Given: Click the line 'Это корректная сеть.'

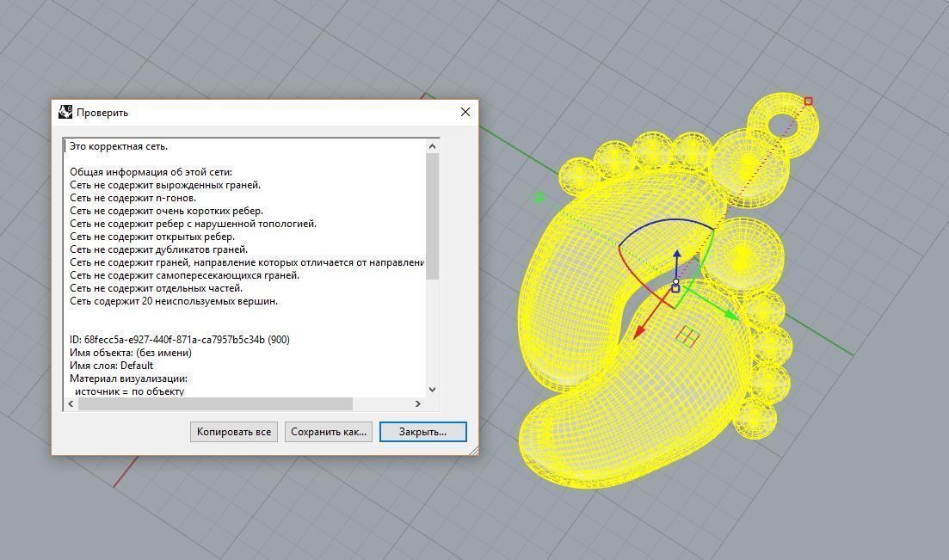Looking at the screenshot, I should tap(119, 146).
